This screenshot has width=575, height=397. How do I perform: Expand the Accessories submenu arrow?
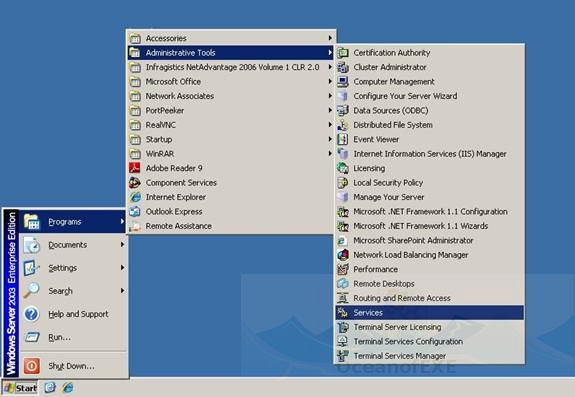[x=330, y=38]
